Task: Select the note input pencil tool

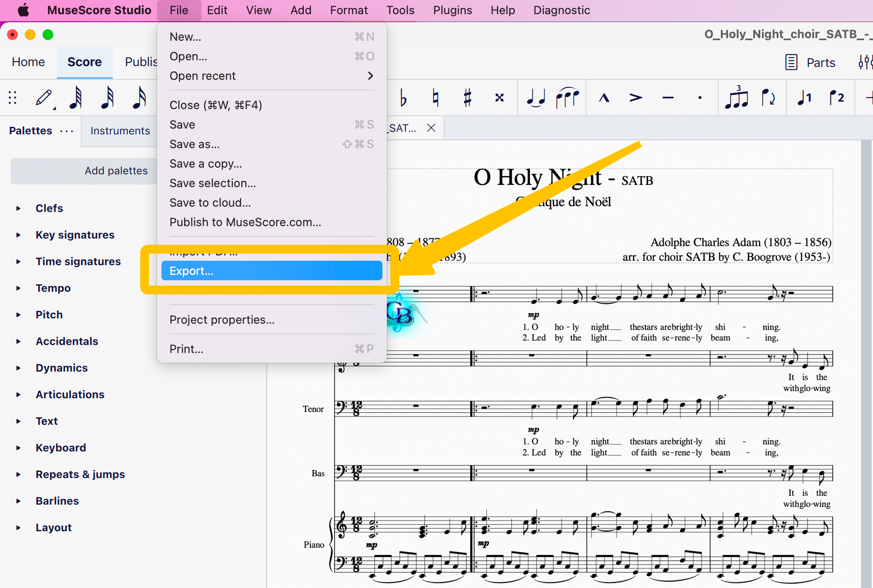Action: [x=44, y=98]
